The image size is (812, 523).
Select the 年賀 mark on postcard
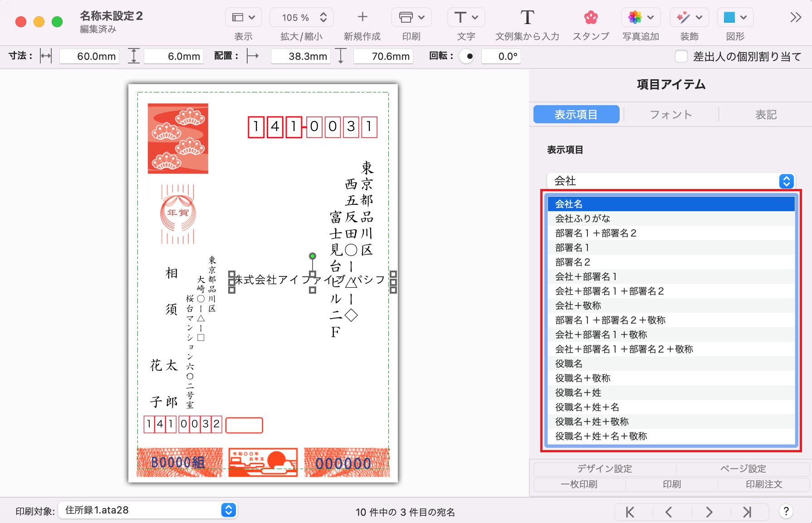point(178,214)
